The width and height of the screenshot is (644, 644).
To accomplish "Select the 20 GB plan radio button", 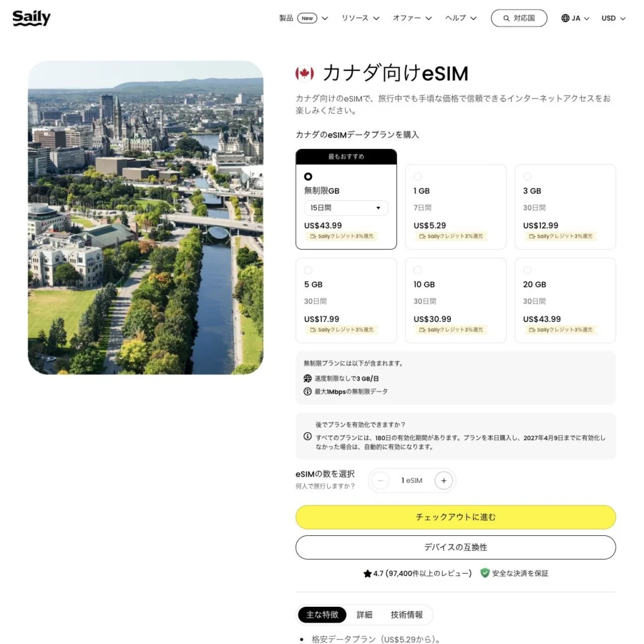I will tap(528, 270).
